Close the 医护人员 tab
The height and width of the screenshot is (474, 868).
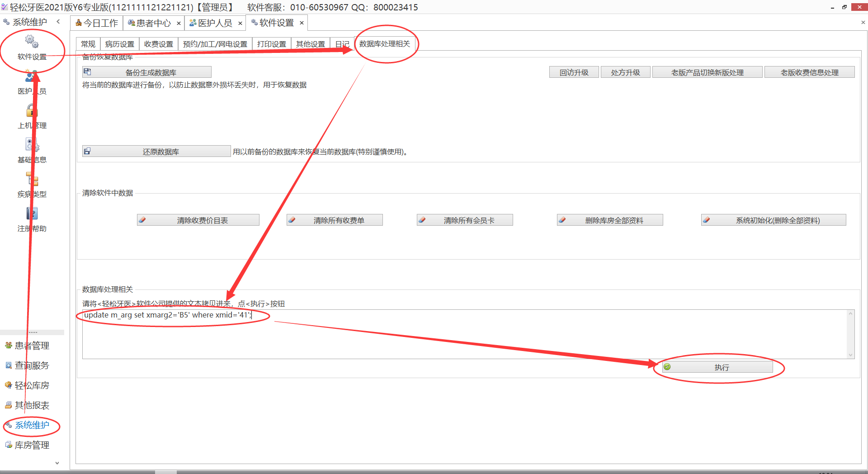[x=240, y=23]
